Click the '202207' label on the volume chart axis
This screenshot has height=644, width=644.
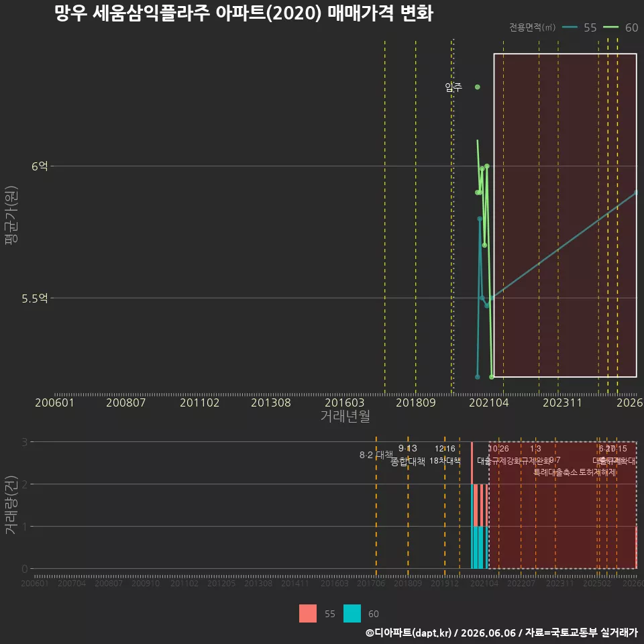point(521,583)
